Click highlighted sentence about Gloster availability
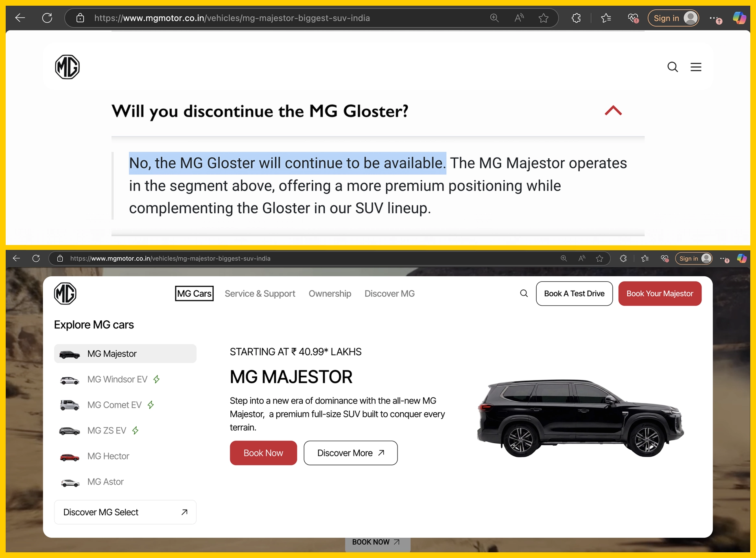This screenshot has height=558, width=756. pyautogui.click(x=287, y=163)
